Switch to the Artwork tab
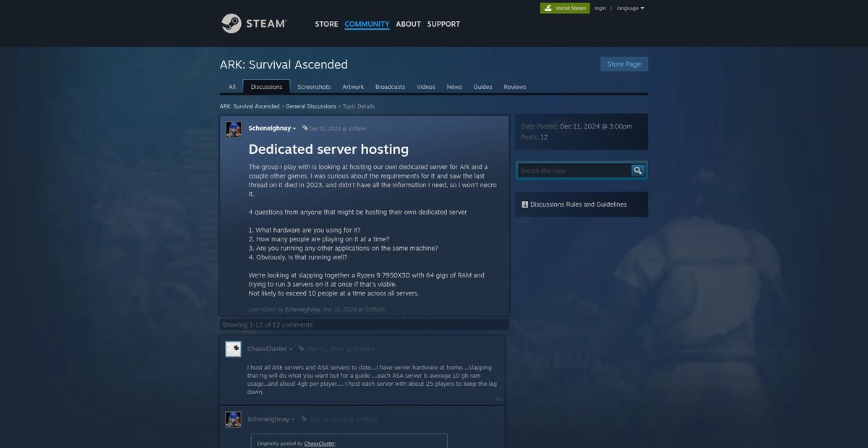Screen dimensions: 868x448 [353, 87]
